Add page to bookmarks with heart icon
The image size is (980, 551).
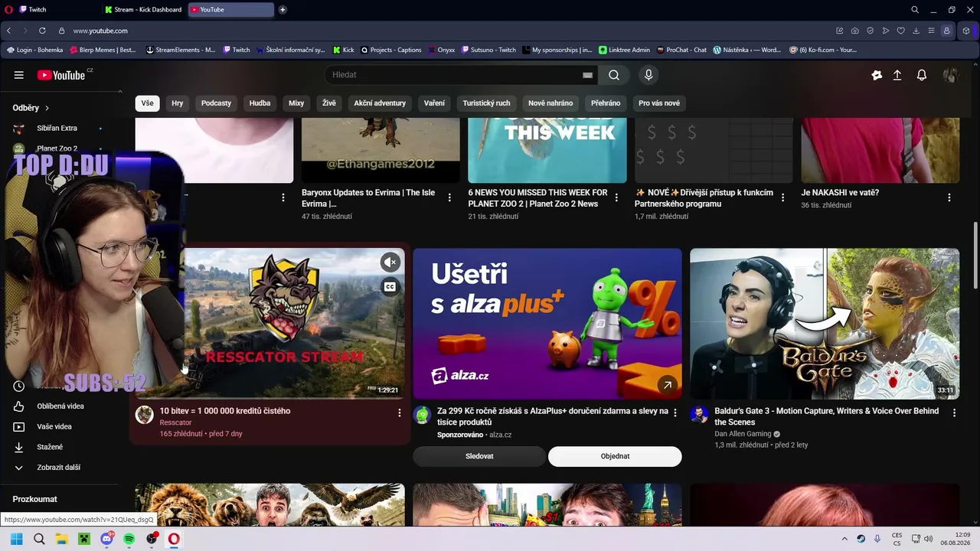900,31
